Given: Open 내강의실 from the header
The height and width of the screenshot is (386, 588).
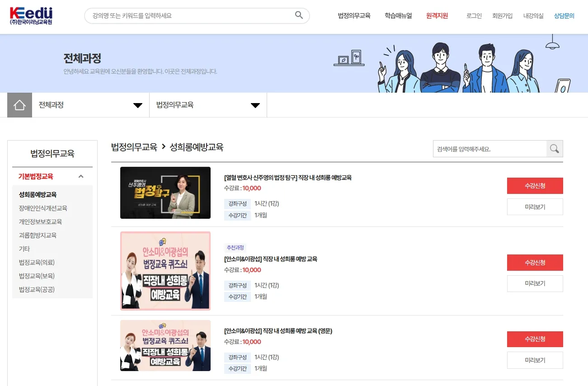Looking at the screenshot, I should (x=533, y=15).
